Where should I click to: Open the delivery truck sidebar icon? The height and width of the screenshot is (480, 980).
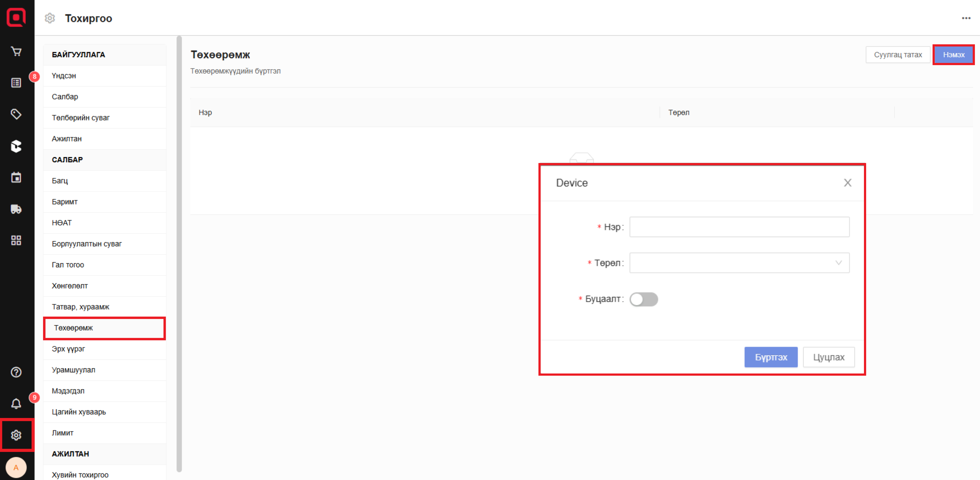(x=16, y=209)
